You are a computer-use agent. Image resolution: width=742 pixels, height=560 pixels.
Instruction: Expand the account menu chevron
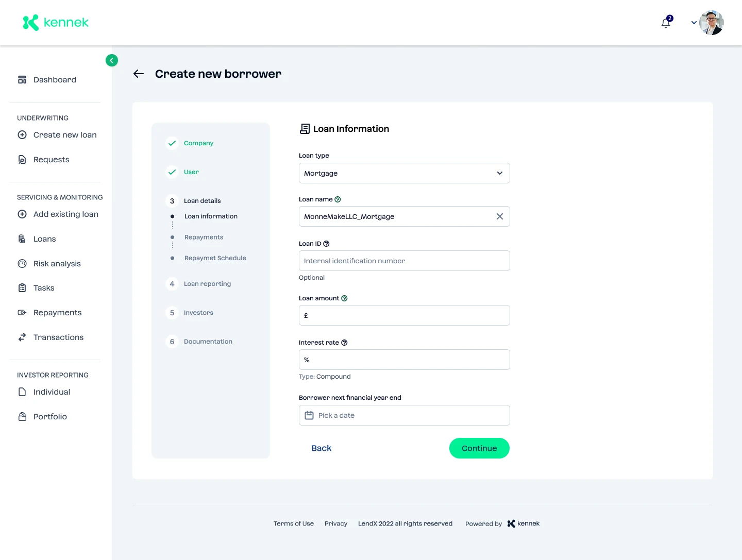coord(694,23)
